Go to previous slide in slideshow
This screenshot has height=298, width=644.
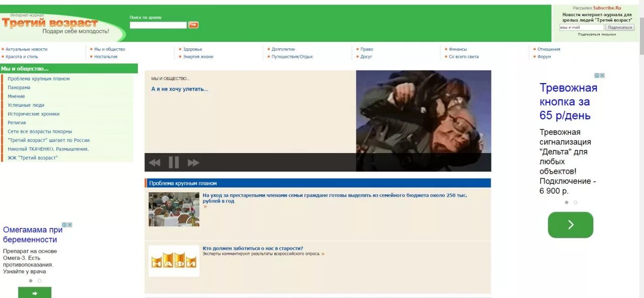[x=154, y=163]
